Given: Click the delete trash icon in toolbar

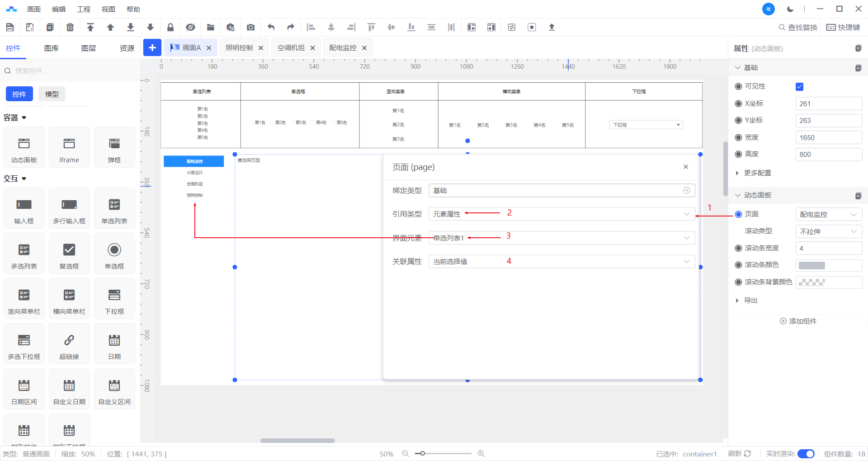Looking at the screenshot, I should pyautogui.click(x=70, y=27).
